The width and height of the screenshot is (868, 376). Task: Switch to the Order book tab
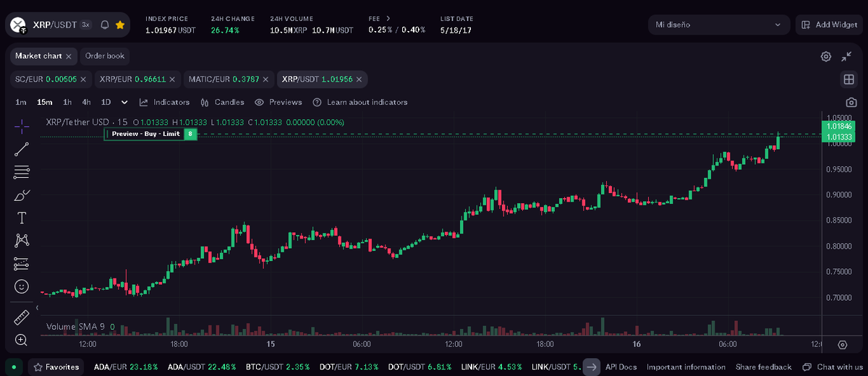105,56
